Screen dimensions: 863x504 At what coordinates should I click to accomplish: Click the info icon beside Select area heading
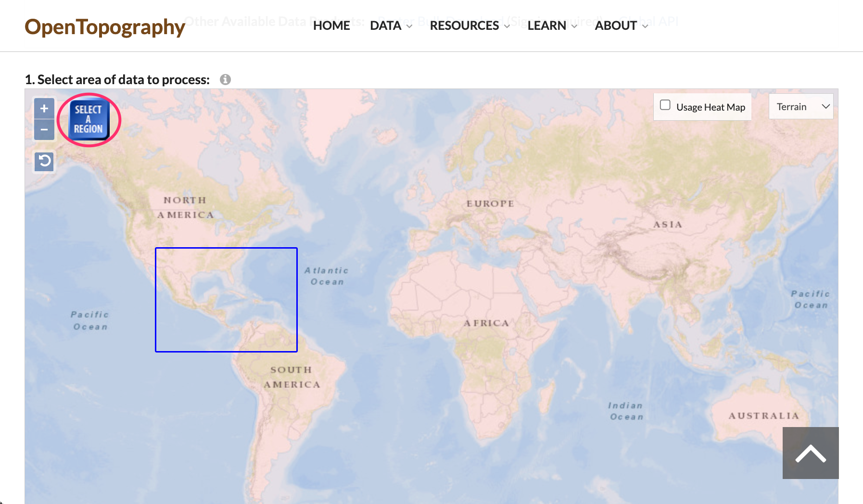(225, 80)
